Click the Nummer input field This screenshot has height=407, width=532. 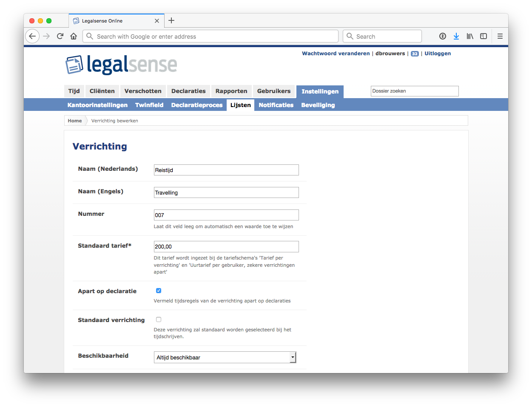click(226, 215)
